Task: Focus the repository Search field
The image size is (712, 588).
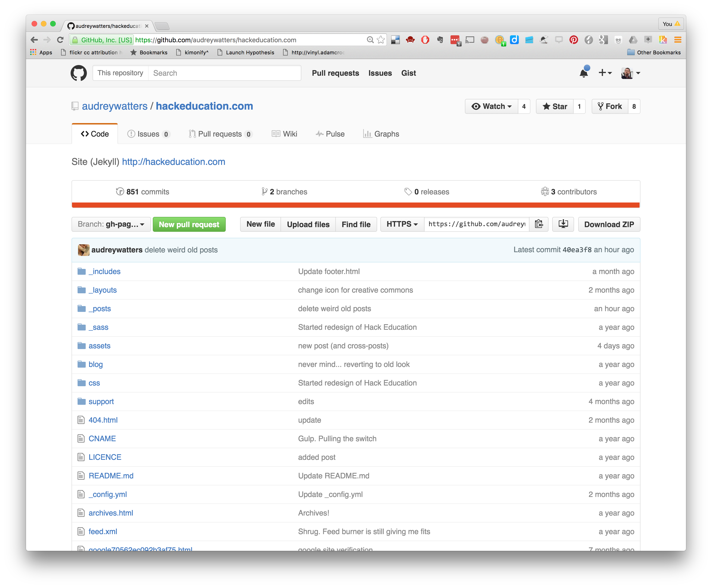Action: tap(225, 73)
